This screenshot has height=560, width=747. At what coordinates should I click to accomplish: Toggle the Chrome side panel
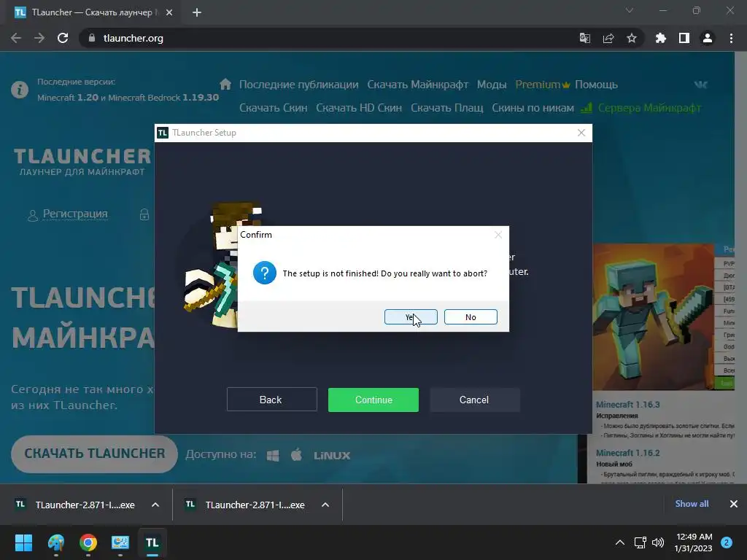coord(684,38)
